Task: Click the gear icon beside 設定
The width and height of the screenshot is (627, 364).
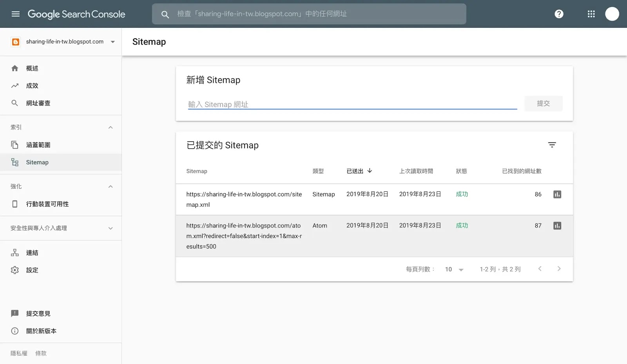Action: 15,270
